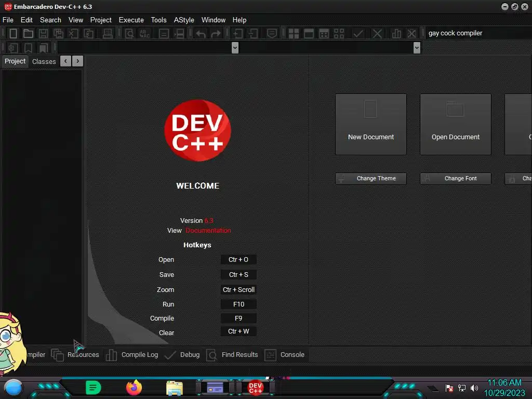Open the Help menu
This screenshot has height=399, width=532.
point(240,20)
